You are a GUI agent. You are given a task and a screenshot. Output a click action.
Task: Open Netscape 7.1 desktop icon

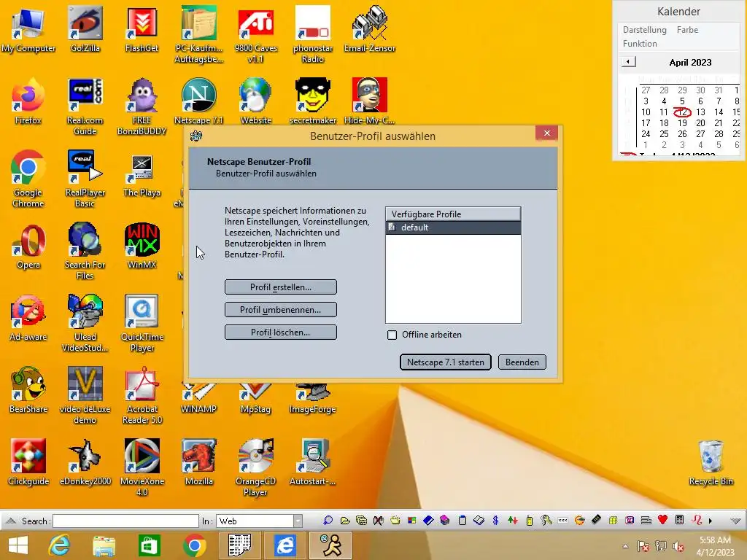coord(198,101)
